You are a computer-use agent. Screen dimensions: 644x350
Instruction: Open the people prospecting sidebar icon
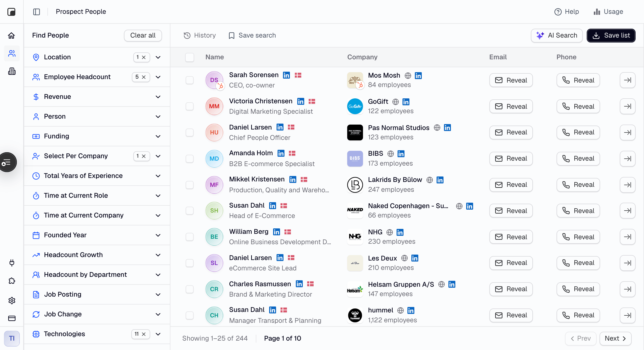click(x=12, y=53)
